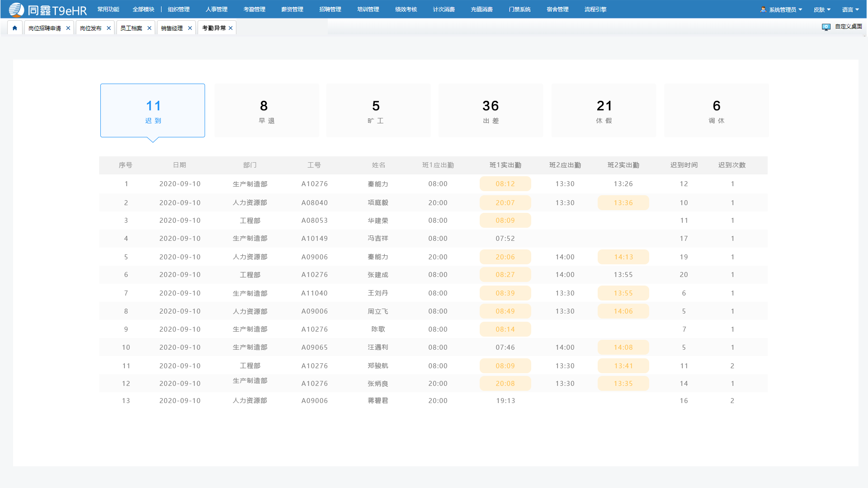The height and width of the screenshot is (488, 868).
Task: Close the 员工档案 tab
Action: 149,28
